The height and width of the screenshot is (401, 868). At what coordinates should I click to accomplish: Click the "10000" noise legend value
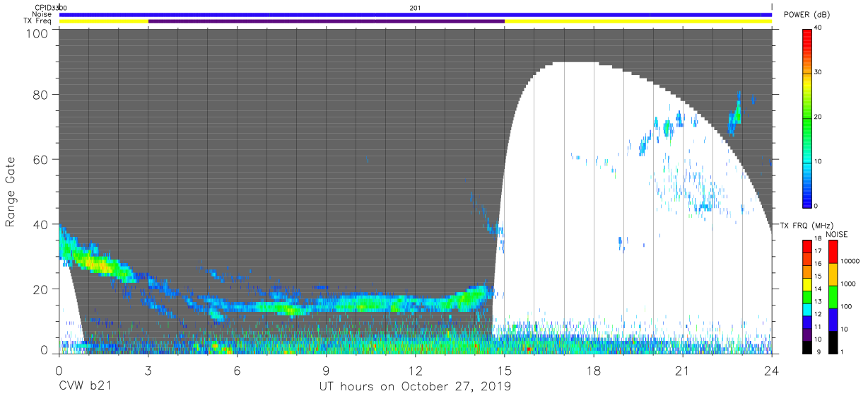click(850, 262)
